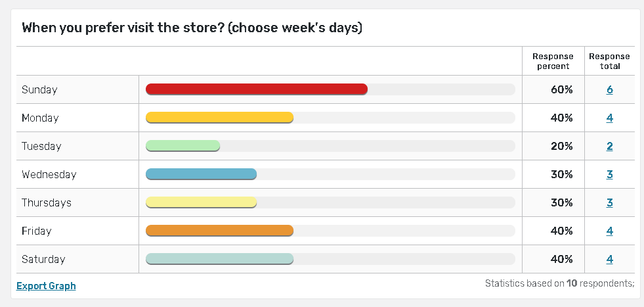This screenshot has width=644, height=307.
Task: Open Sunday response total of 6
Action: click(x=610, y=89)
